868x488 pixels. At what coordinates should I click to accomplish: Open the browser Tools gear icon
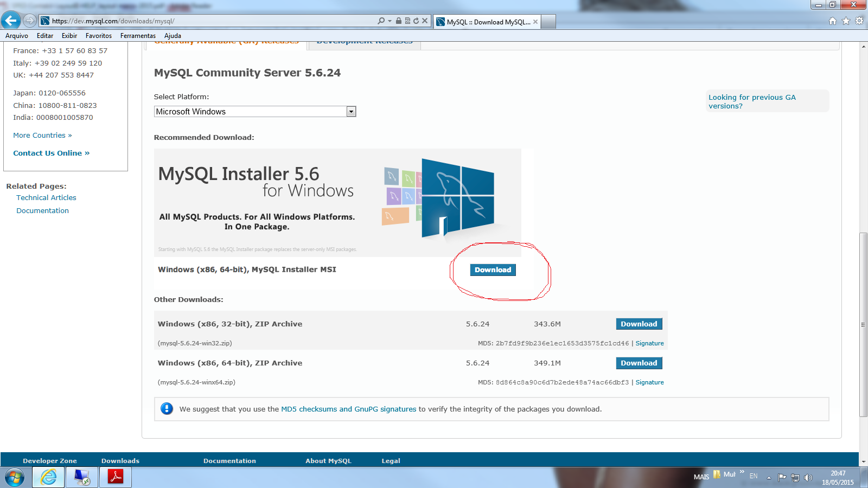point(859,21)
